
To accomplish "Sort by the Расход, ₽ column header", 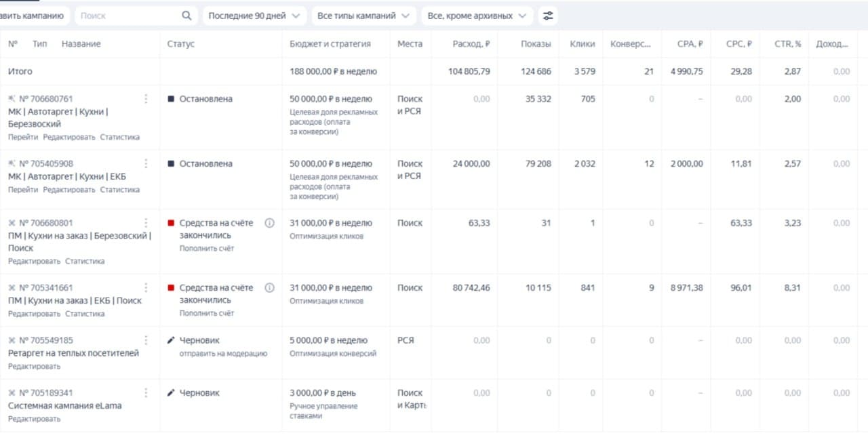I will (x=471, y=44).
